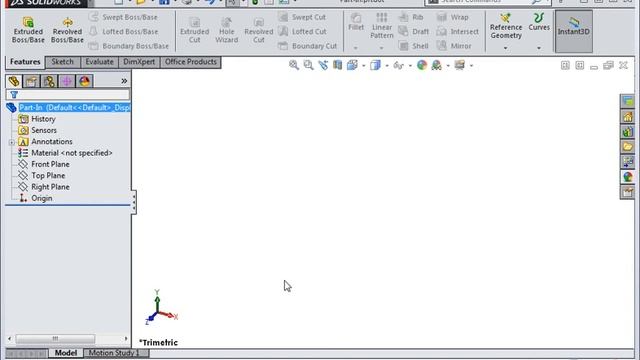Switch to the Features tab

(25, 62)
